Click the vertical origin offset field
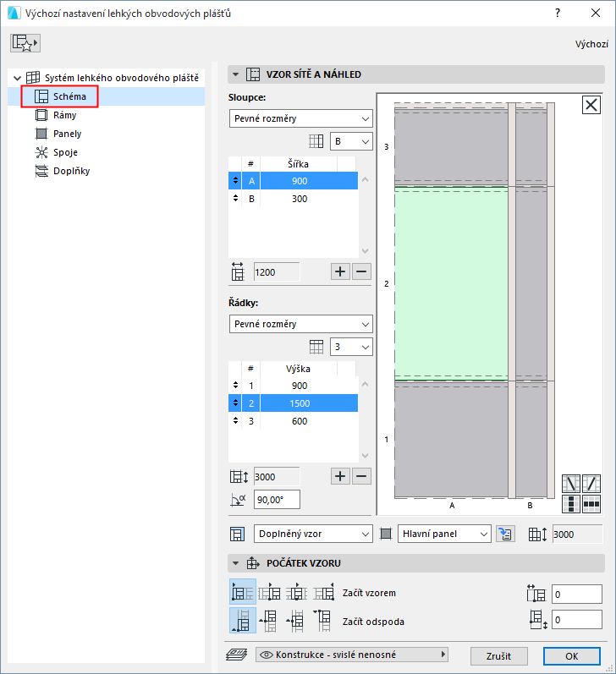The height and width of the screenshot is (674, 616). (x=577, y=620)
